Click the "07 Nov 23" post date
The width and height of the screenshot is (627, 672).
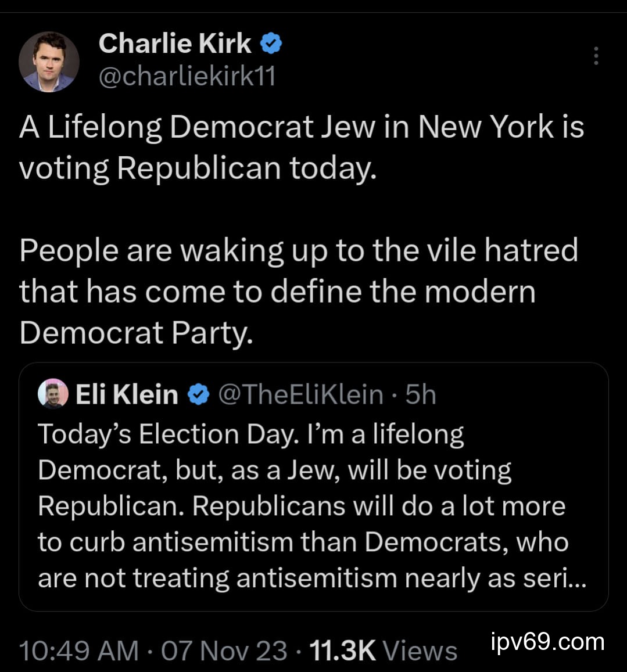(x=224, y=651)
